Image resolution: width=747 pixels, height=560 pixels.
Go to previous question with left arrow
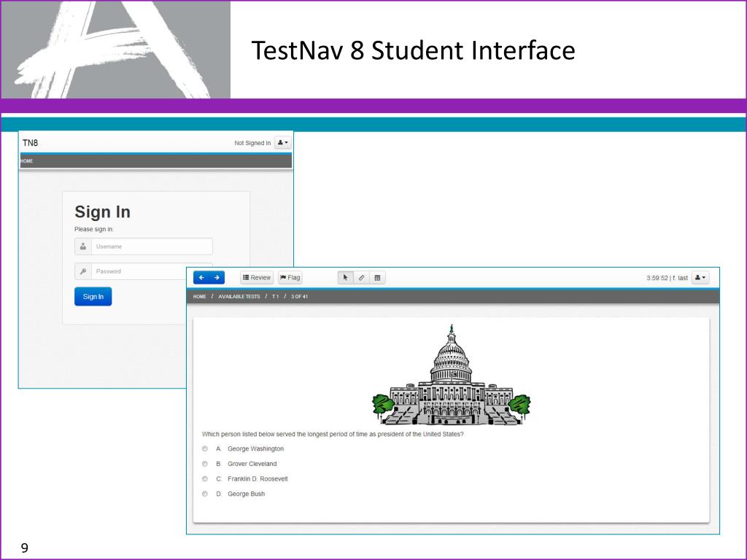tap(201, 278)
